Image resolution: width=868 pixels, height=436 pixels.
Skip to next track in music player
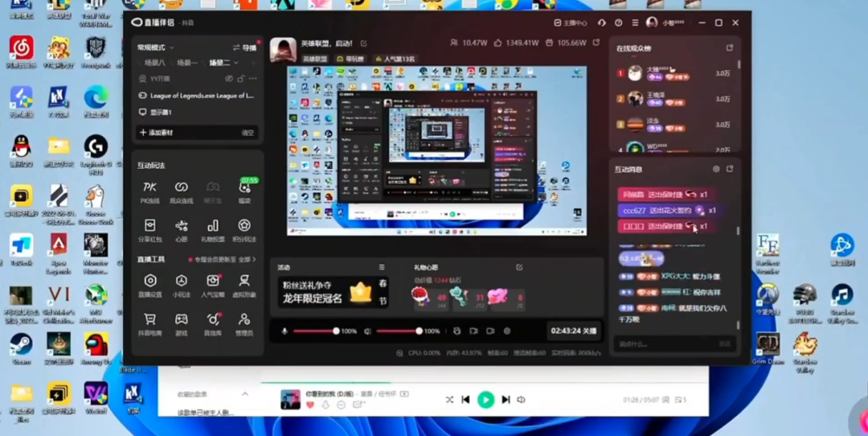tap(506, 400)
